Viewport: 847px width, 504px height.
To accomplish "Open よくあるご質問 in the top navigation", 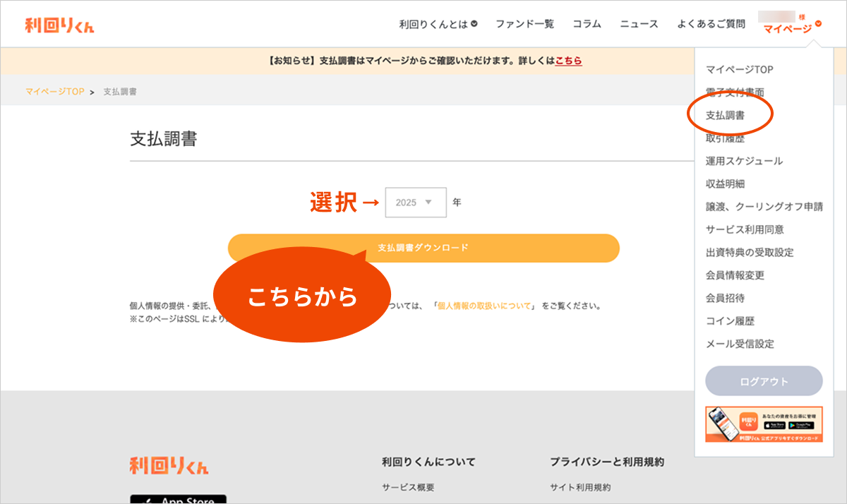I will pos(711,24).
